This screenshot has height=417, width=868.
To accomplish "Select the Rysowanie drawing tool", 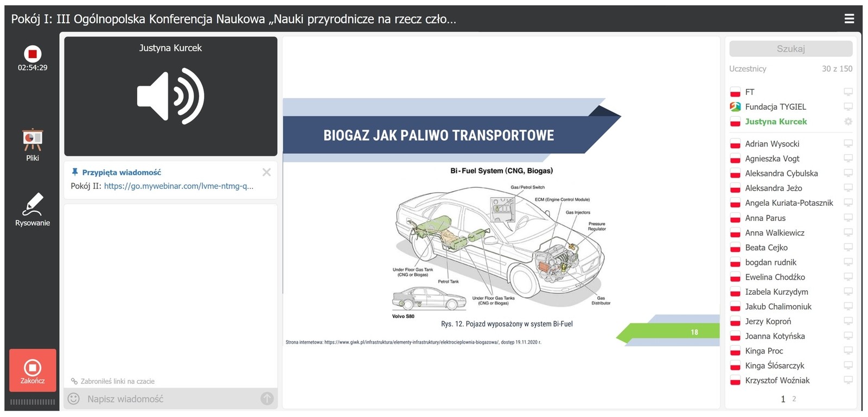I will 33,209.
